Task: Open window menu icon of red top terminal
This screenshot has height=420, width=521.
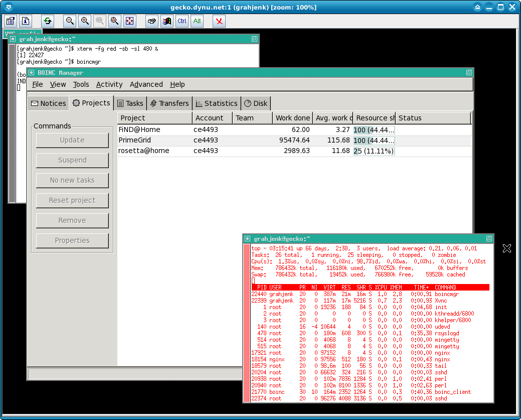Action: pos(247,239)
